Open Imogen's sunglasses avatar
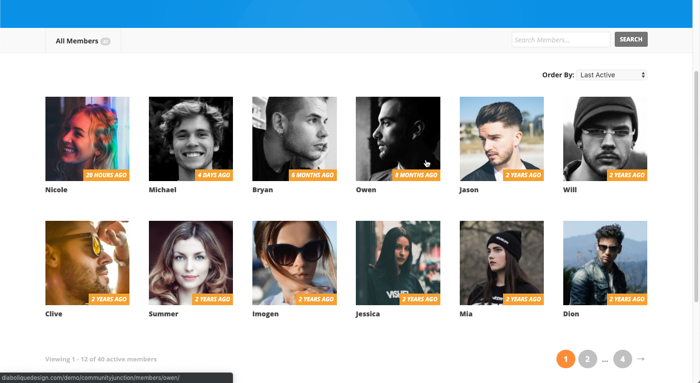This screenshot has height=383, width=700. point(294,263)
